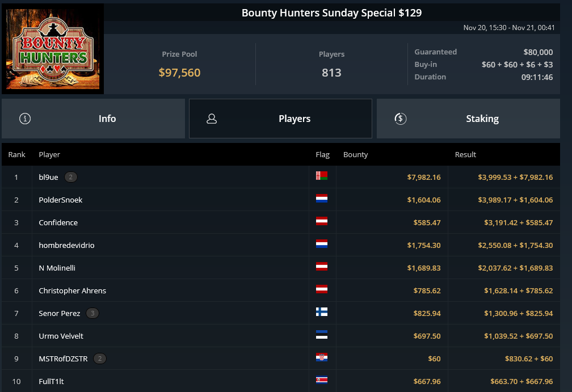Click Croatia flag beside MSTRofDZSTR
572x392 pixels.
pyautogui.click(x=322, y=357)
